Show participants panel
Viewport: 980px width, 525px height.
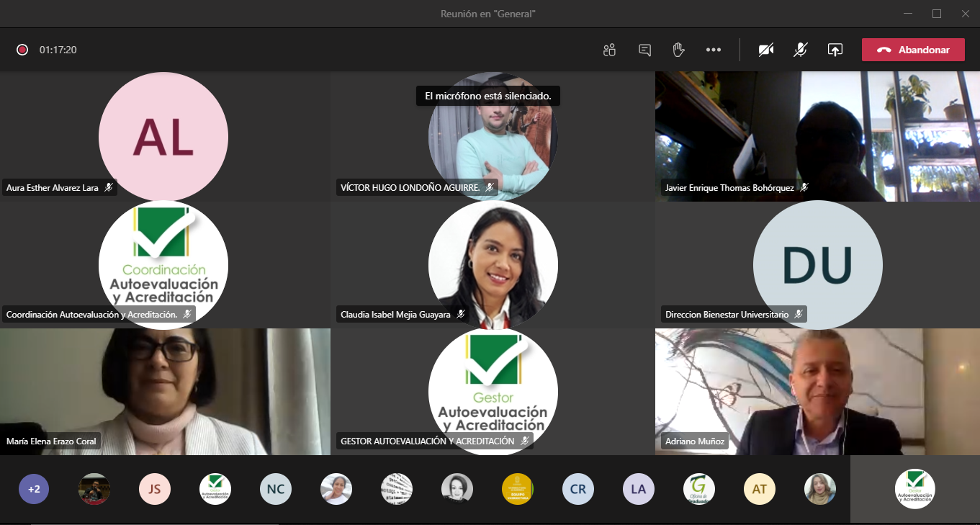pyautogui.click(x=610, y=50)
